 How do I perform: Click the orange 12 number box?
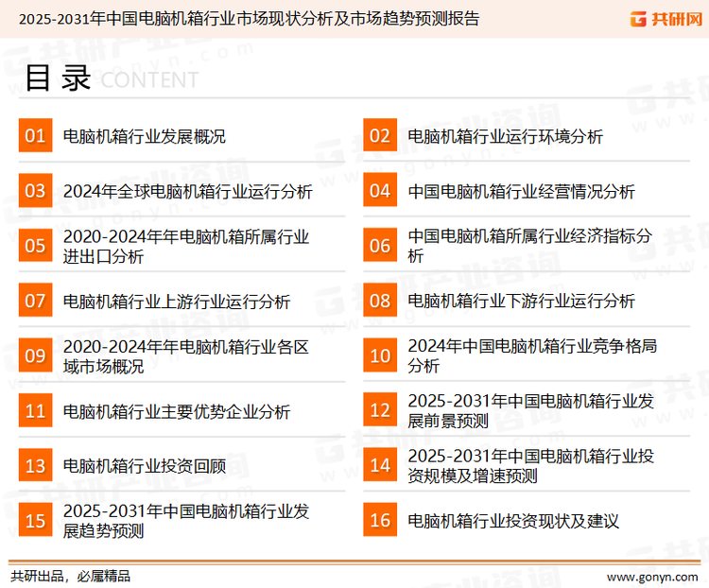[x=380, y=410]
